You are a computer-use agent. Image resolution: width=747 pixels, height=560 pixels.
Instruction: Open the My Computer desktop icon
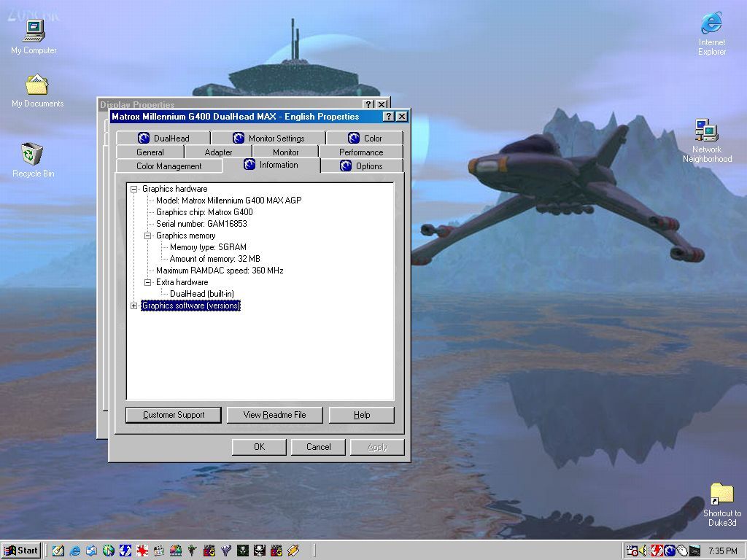coord(34,32)
